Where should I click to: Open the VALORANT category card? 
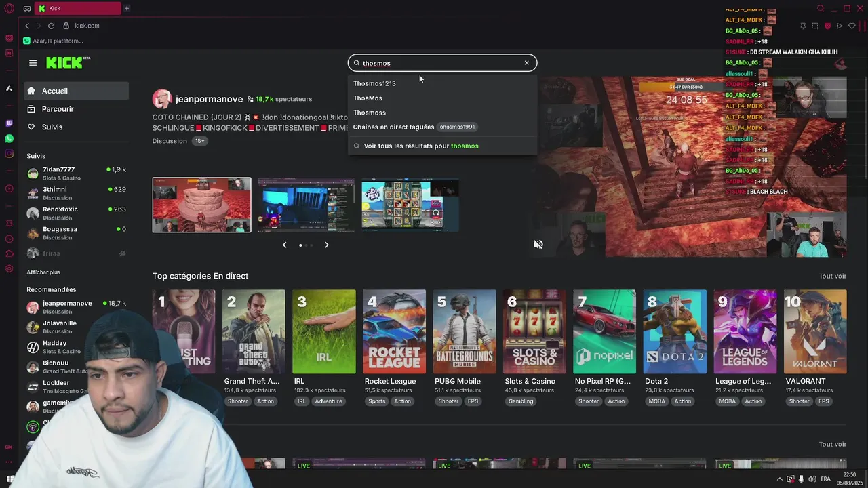pos(815,332)
